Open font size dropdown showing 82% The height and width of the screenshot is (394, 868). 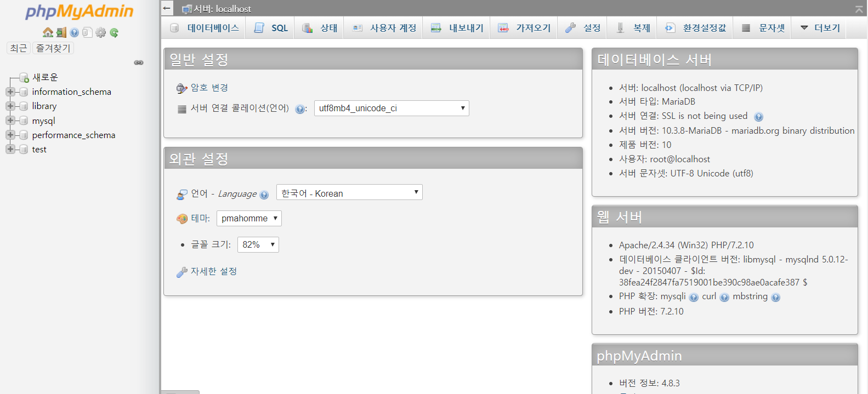coord(258,244)
